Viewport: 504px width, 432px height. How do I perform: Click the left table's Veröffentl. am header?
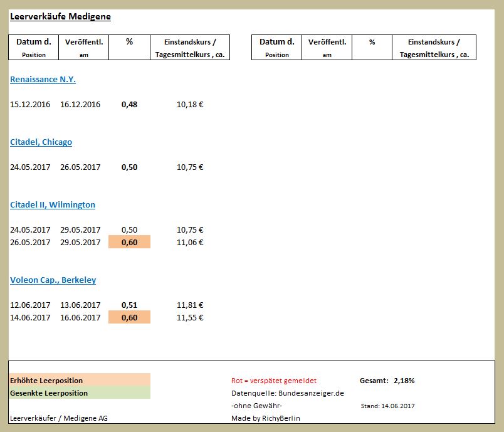pyautogui.click(x=83, y=47)
